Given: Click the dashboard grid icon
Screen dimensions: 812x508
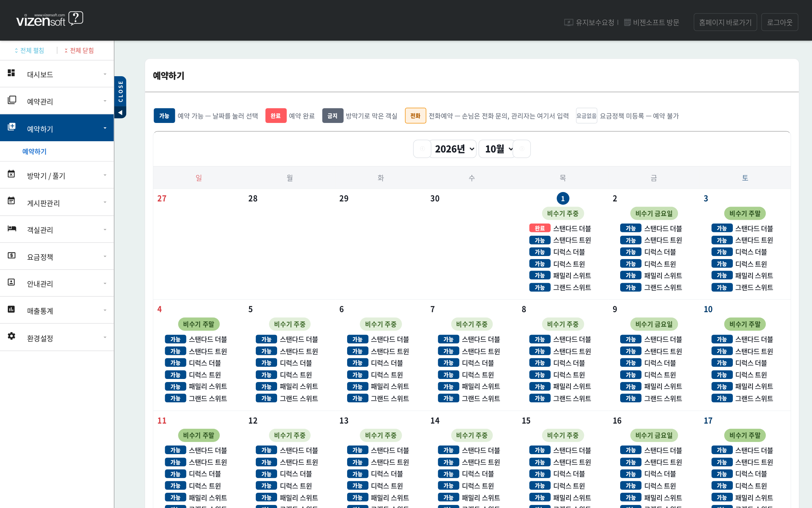Looking at the screenshot, I should coord(12,73).
